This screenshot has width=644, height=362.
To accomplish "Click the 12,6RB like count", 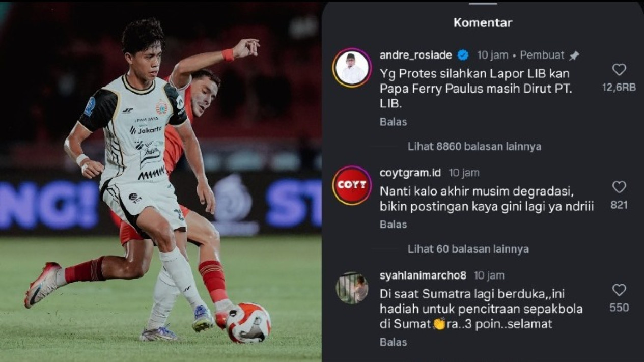I will pyautogui.click(x=619, y=88).
